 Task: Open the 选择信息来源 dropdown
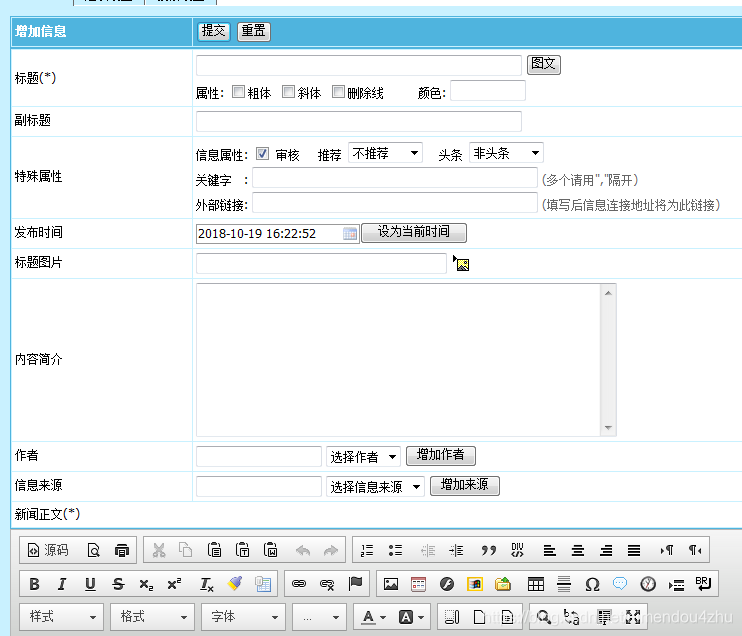coord(375,486)
